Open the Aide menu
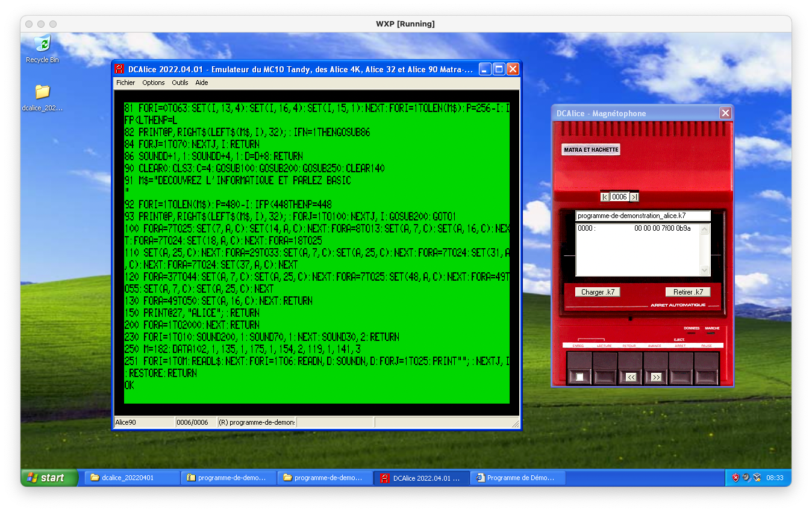Screen dimensions: 812x512 202,83
